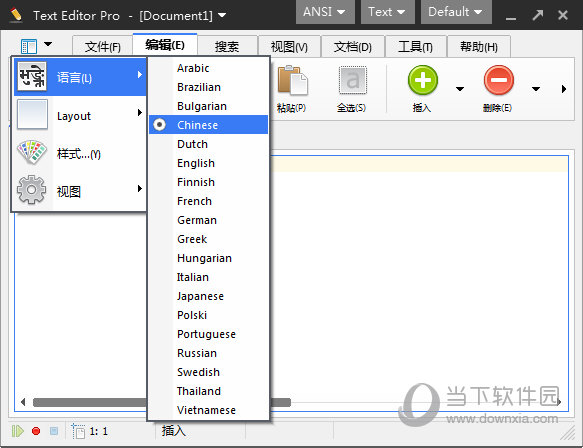Open the ANSI encoding dropdown
The width and height of the screenshot is (583, 448).
point(325,12)
